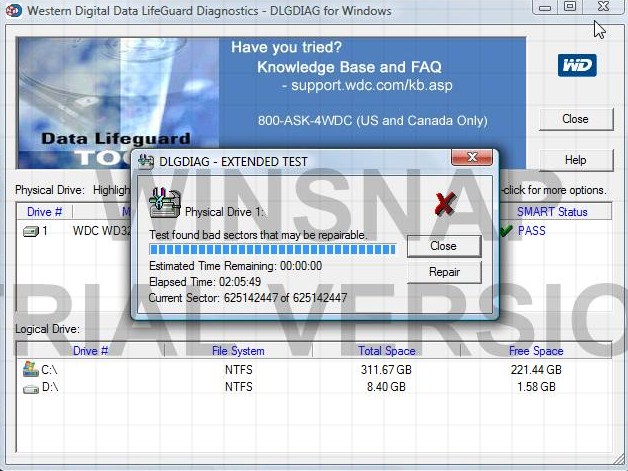Screen dimensions: 628x471
Task: Click the Total Space column header
Action: click(x=386, y=351)
